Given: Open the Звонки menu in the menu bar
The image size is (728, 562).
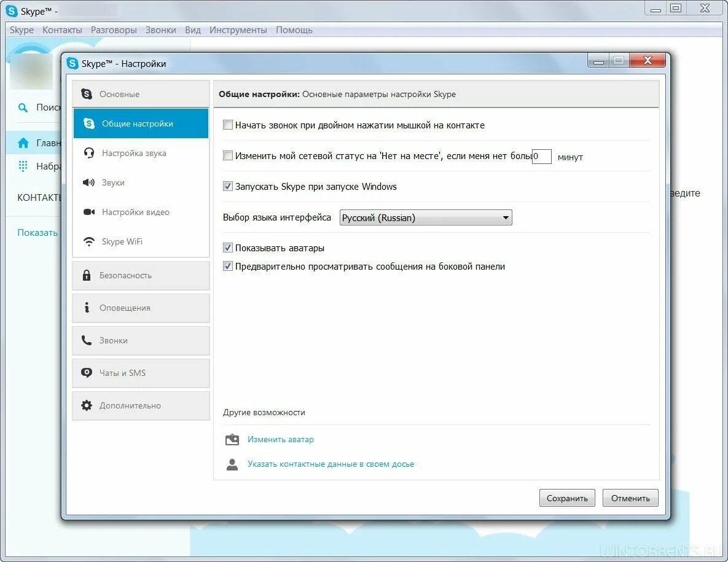Looking at the screenshot, I should pos(160,29).
